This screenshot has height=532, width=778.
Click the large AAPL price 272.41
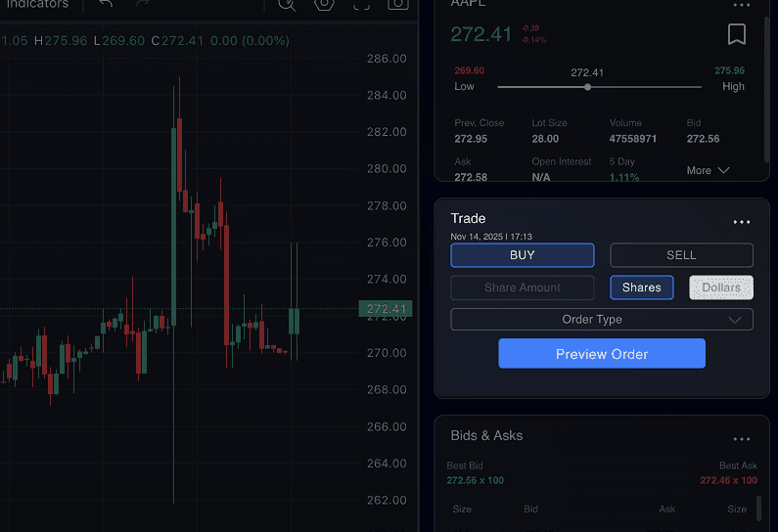click(x=481, y=34)
